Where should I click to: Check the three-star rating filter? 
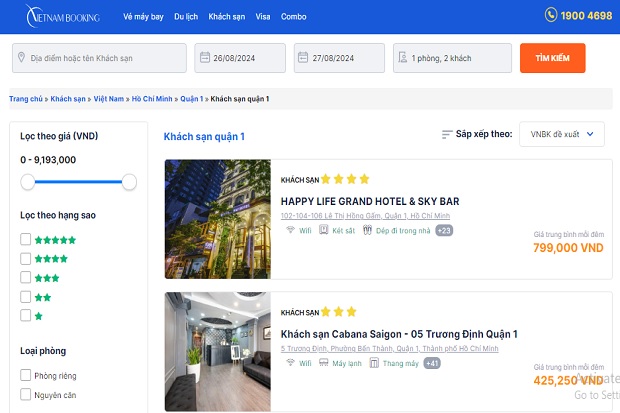click(25, 277)
